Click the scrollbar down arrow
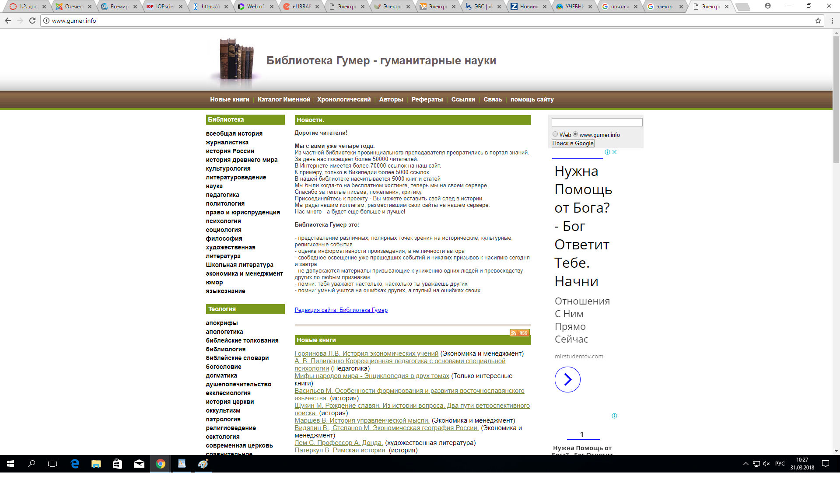This screenshot has height=504, width=840. pos(836,451)
